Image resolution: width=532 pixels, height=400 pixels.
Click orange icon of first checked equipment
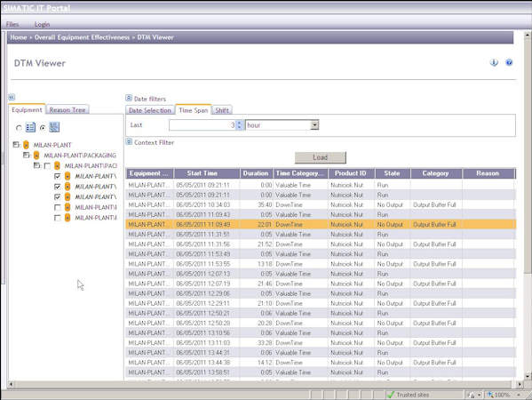[67, 176]
